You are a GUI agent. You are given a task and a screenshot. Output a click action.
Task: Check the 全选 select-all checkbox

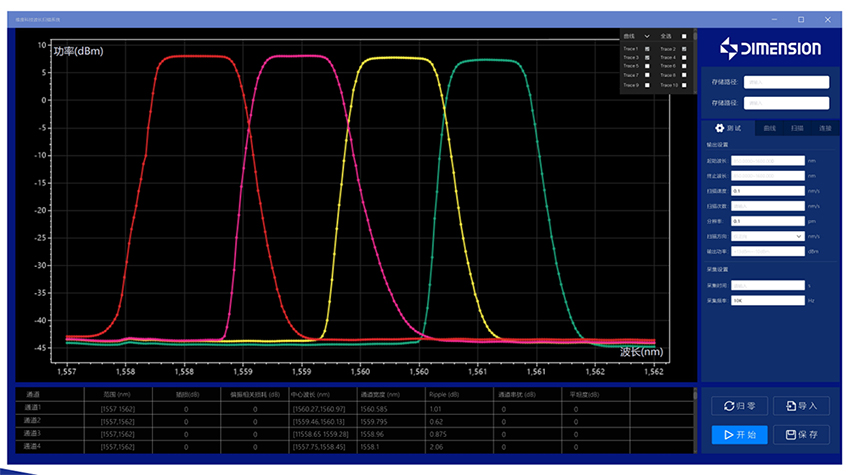point(684,36)
